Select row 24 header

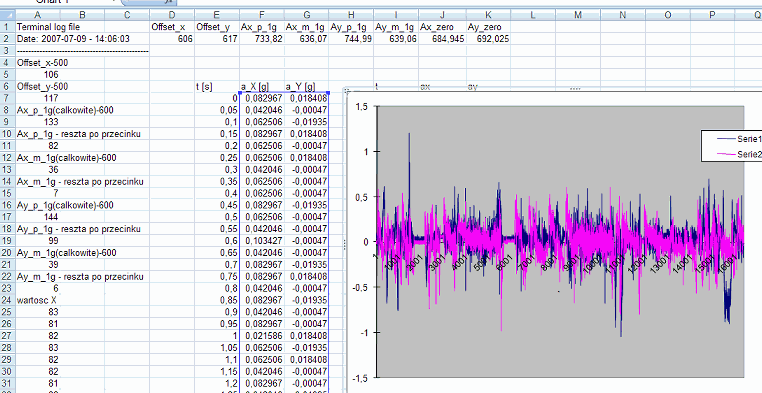click(x=7, y=300)
